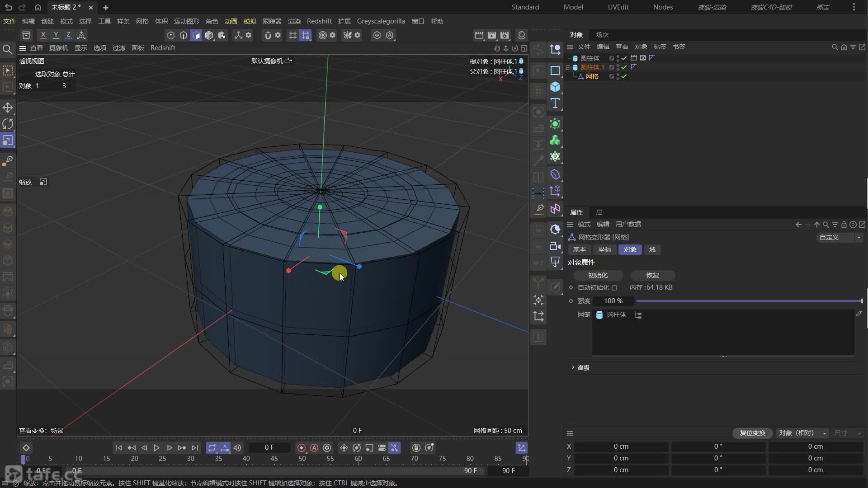This screenshot has height=488, width=868.
Task: Toggle Autokeying icon in timeline
Action: click(314, 448)
